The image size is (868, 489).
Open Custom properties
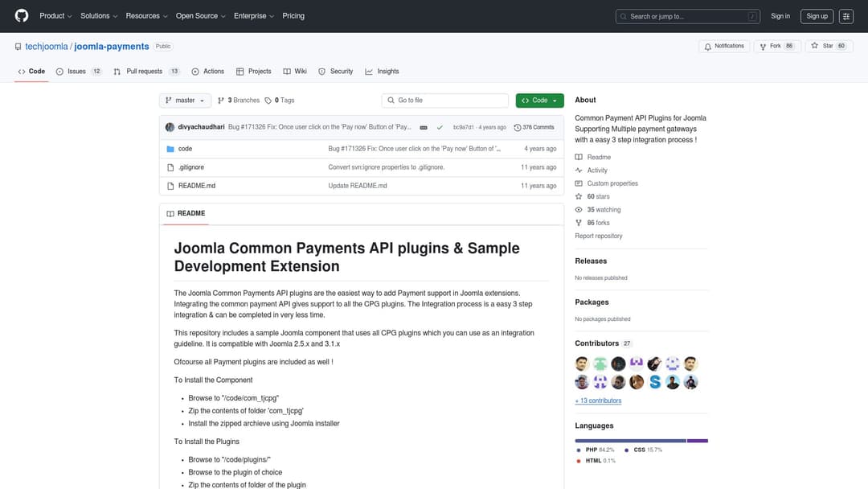606,183
